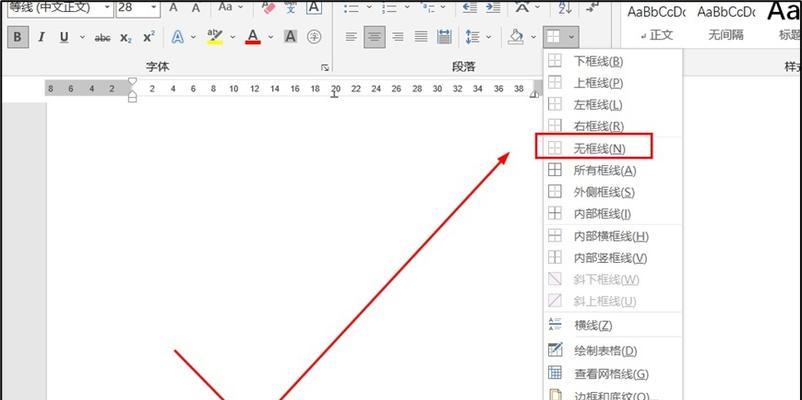802x400 pixels.
Task: Apply yellow text highlight color
Action: [x=215, y=37]
